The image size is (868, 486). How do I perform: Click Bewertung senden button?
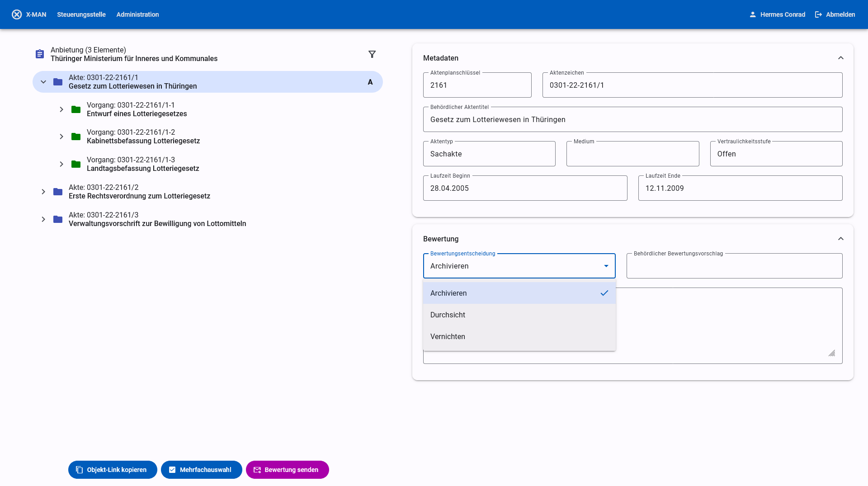tap(288, 470)
